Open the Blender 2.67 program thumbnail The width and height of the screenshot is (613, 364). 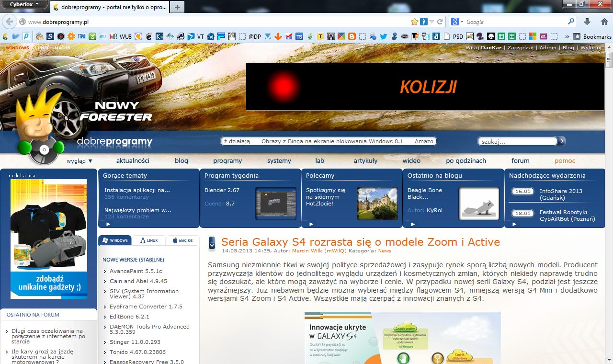pos(276,203)
